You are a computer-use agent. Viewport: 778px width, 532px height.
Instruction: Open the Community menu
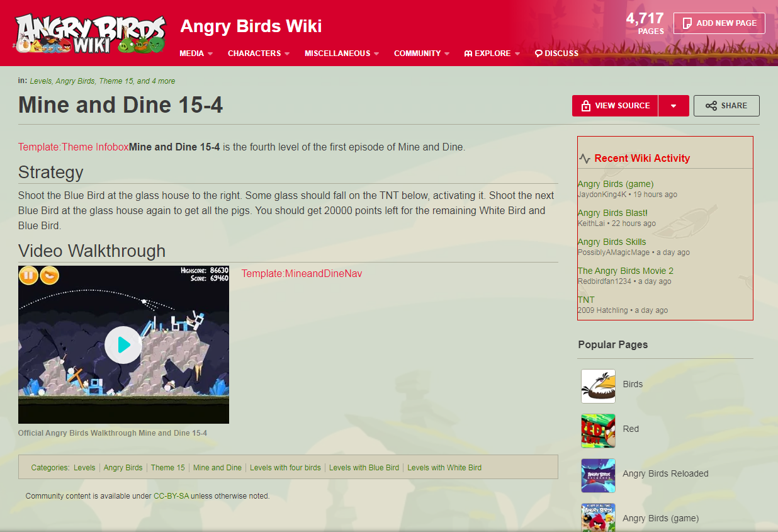pos(422,54)
